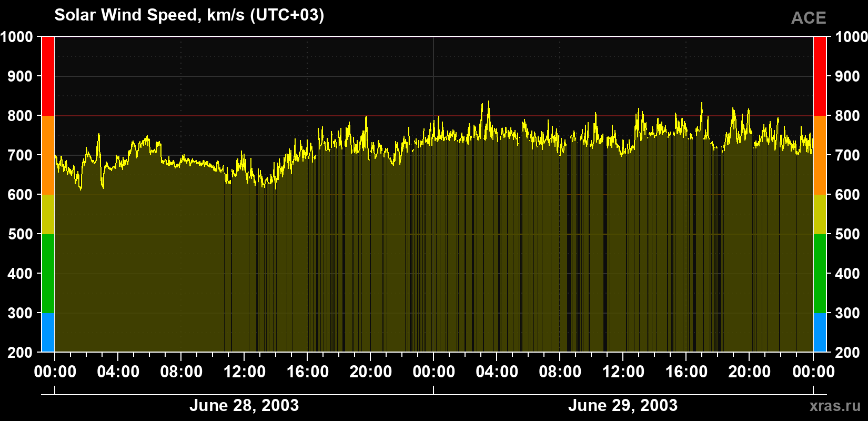This screenshot has height=421, width=868.
Task: Click the '300' label on the left axis
Action: pos(20,313)
